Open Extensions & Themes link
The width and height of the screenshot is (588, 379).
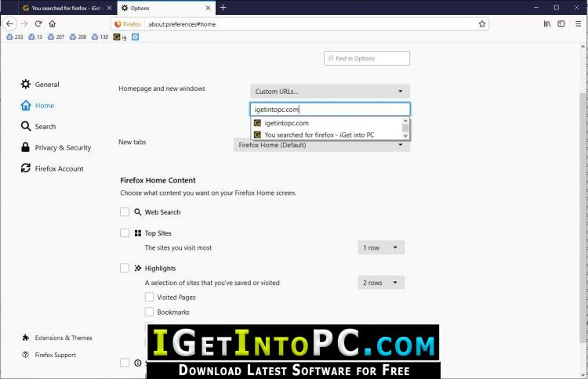pyautogui.click(x=57, y=337)
